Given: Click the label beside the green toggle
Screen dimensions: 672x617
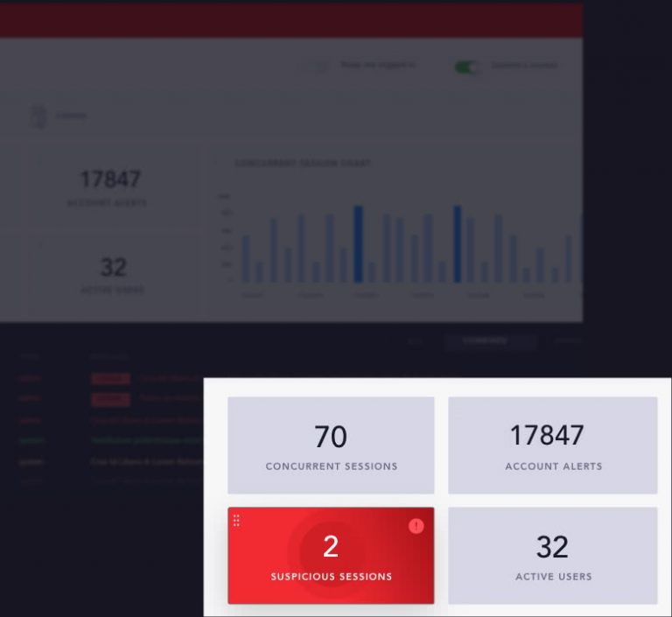Looking at the screenshot, I should [523, 66].
